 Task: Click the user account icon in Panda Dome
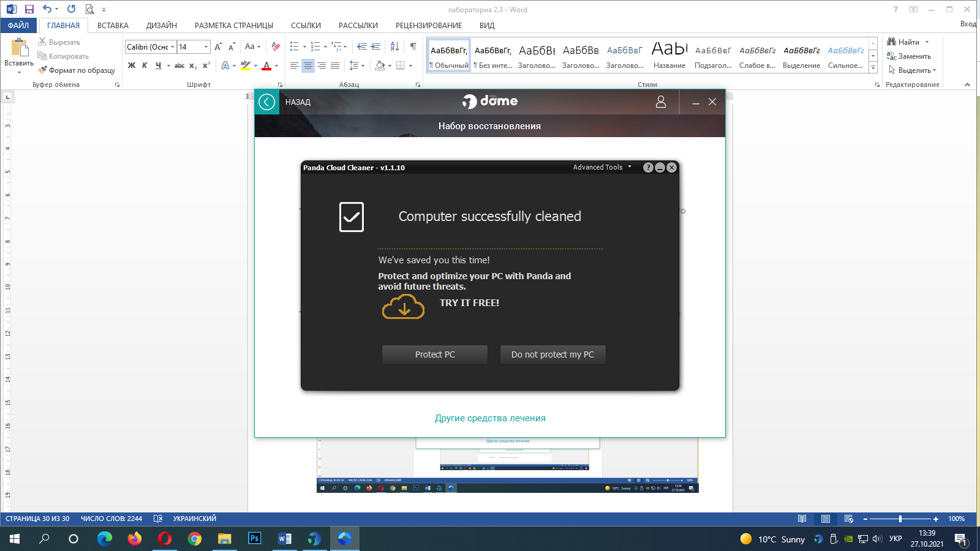(661, 102)
